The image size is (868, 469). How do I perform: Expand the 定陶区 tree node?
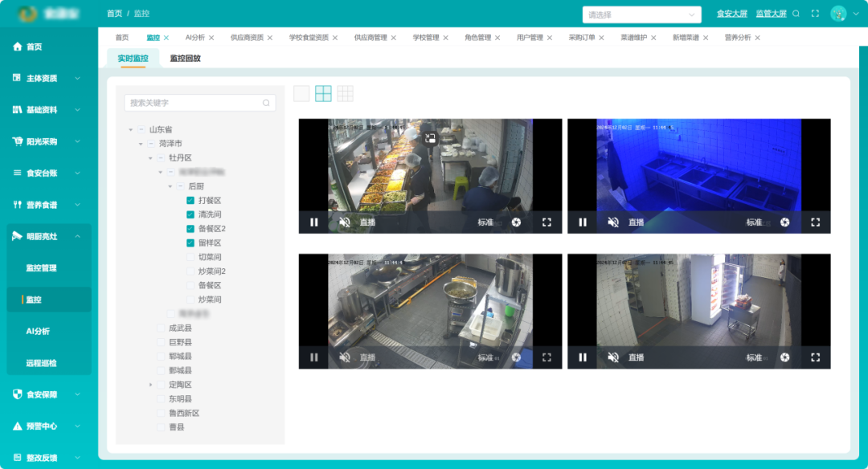coord(150,385)
